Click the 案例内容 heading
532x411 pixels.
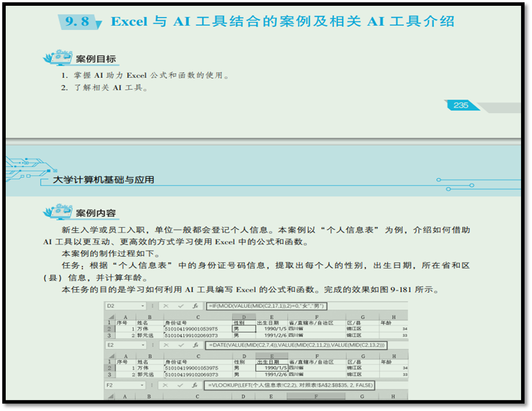(x=96, y=213)
